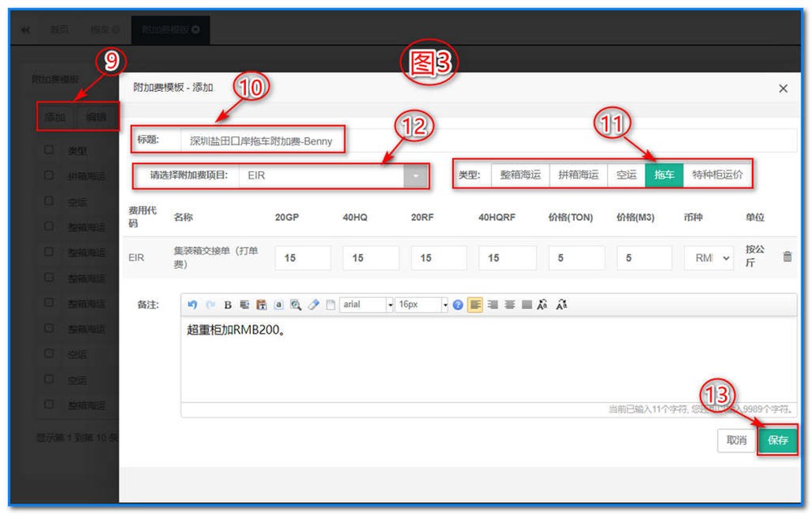Save the surcharge template with 保存
This screenshot has width=812, height=515.
(777, 441)
